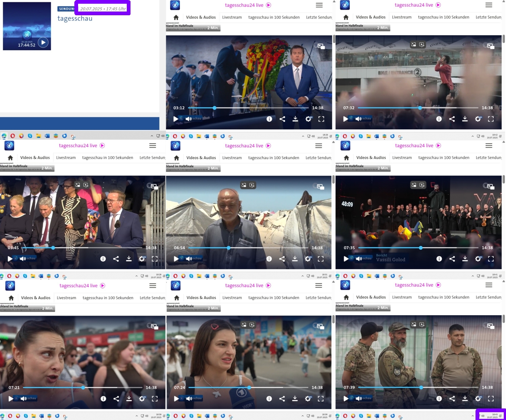
Task: Open info icon on the 03:12 video
Action: click(269, 119)
